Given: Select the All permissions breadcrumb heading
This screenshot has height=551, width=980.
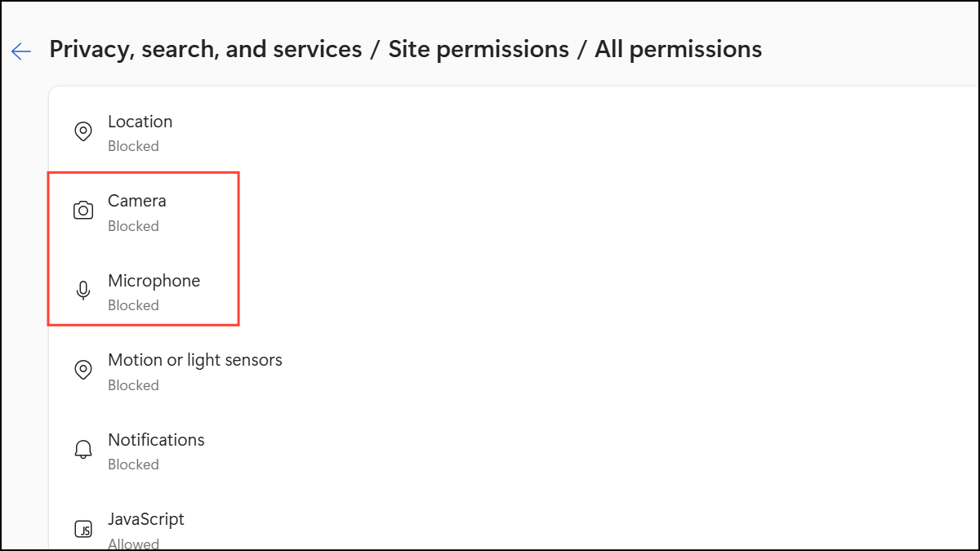Looking at the screenshot, I should (678, 49).
